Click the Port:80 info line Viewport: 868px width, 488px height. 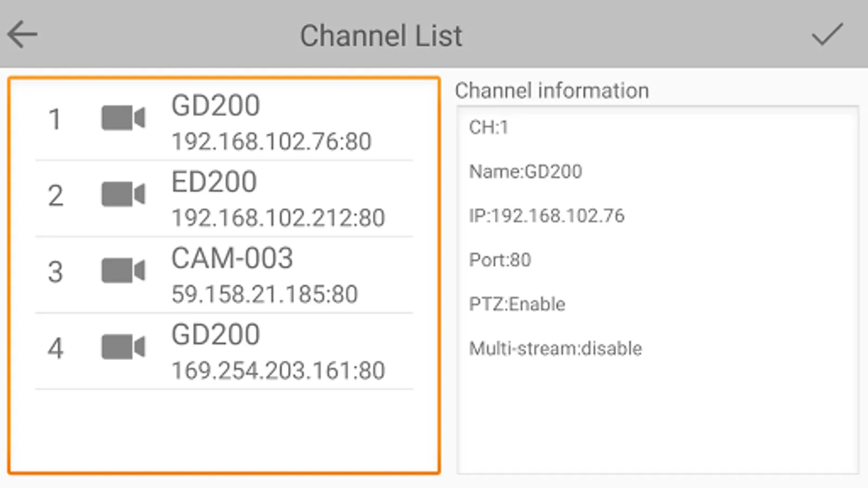tap(500, 260)
